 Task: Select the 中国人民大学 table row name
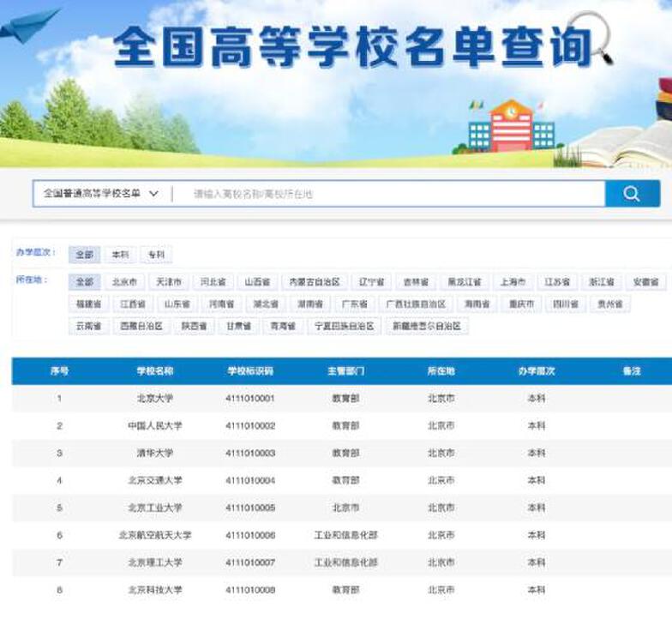(x=155, y=426)
